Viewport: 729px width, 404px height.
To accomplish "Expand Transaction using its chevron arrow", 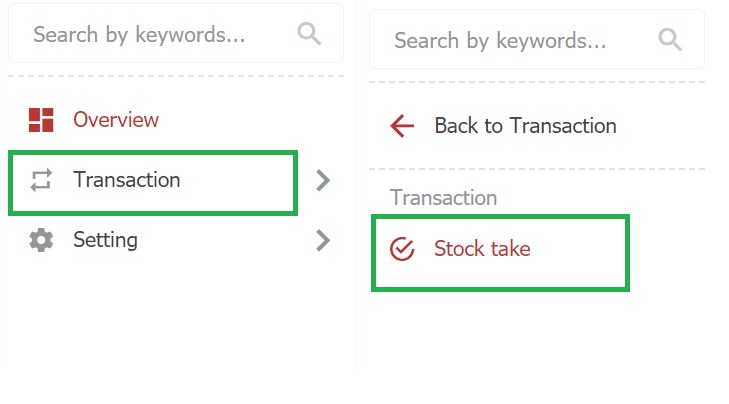I will tap(322, 181).
